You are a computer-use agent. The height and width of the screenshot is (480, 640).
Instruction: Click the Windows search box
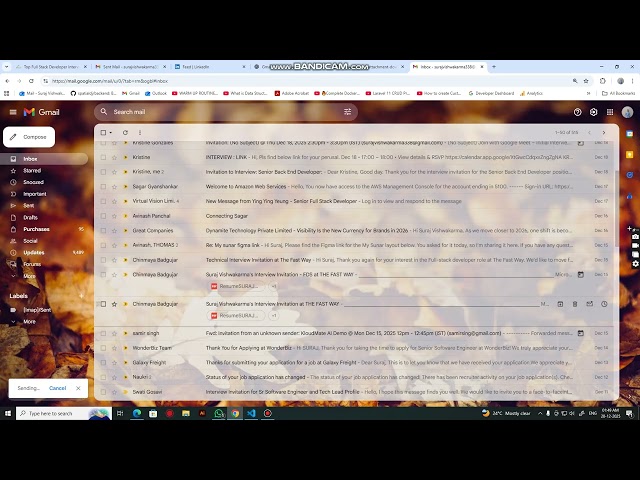[x=64, y=413]
